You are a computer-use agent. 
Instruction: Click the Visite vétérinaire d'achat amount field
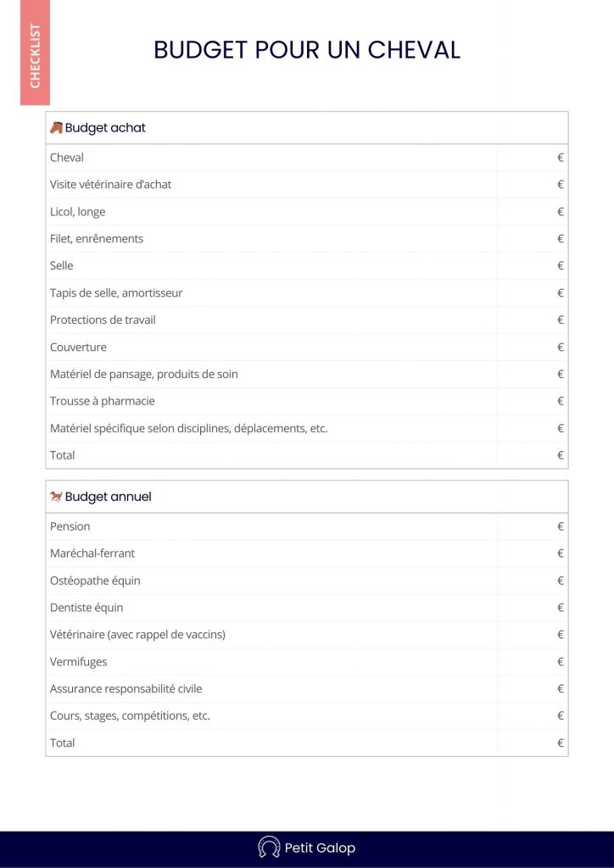532,185
